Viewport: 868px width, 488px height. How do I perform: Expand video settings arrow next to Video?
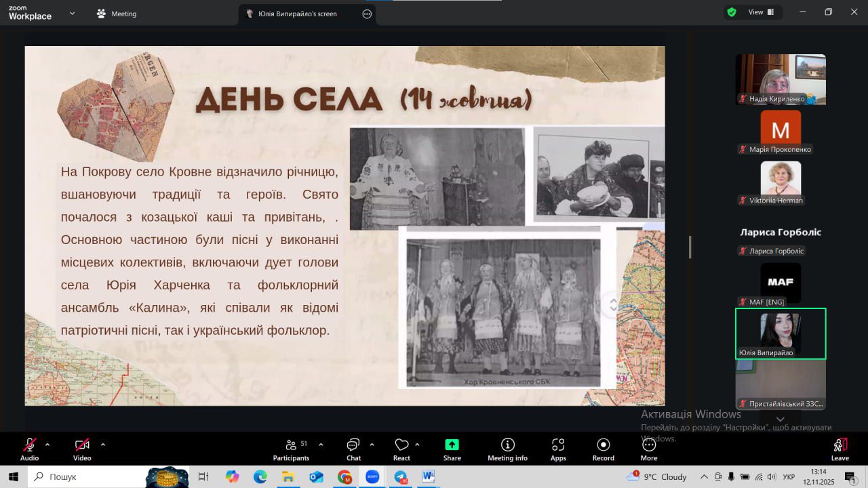click(x=103, y=445)
